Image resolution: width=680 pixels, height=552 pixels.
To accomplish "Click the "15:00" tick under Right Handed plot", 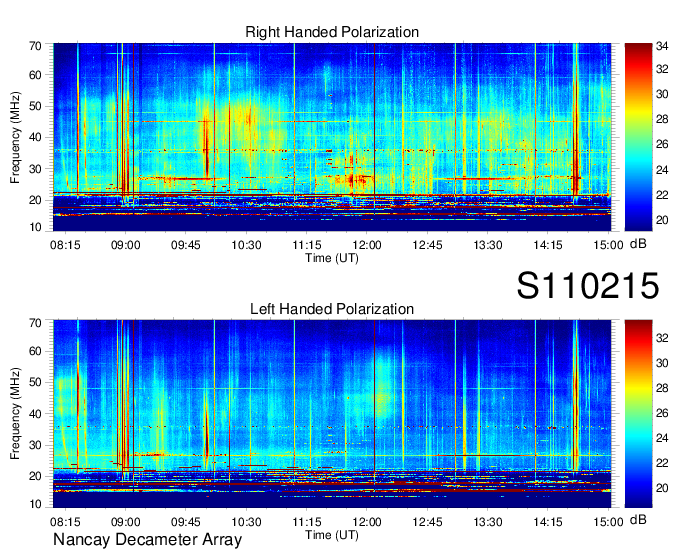I will (608, 245).
